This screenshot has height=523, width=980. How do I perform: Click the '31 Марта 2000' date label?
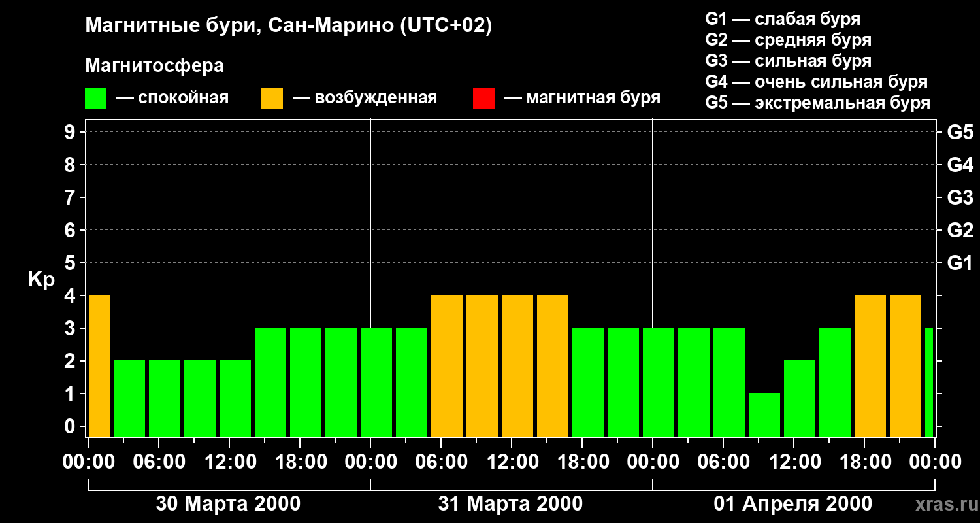click(x=510, y=504)
